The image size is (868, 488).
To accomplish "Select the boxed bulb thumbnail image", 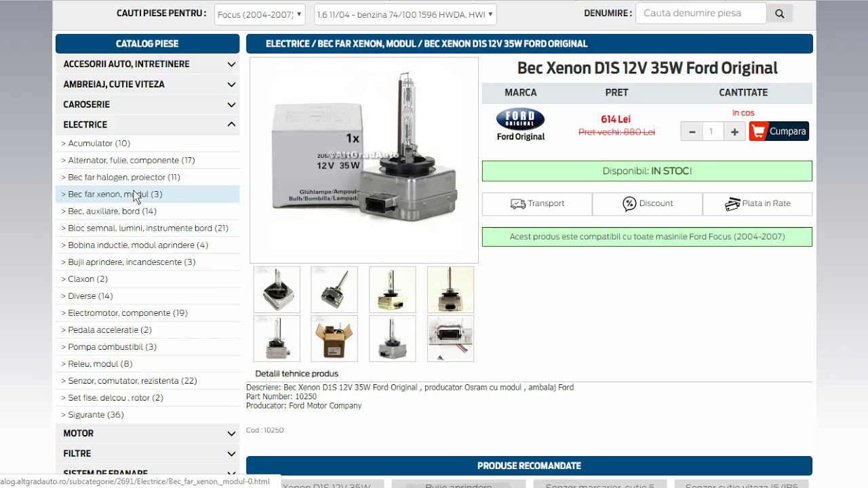I will point(334,338).
